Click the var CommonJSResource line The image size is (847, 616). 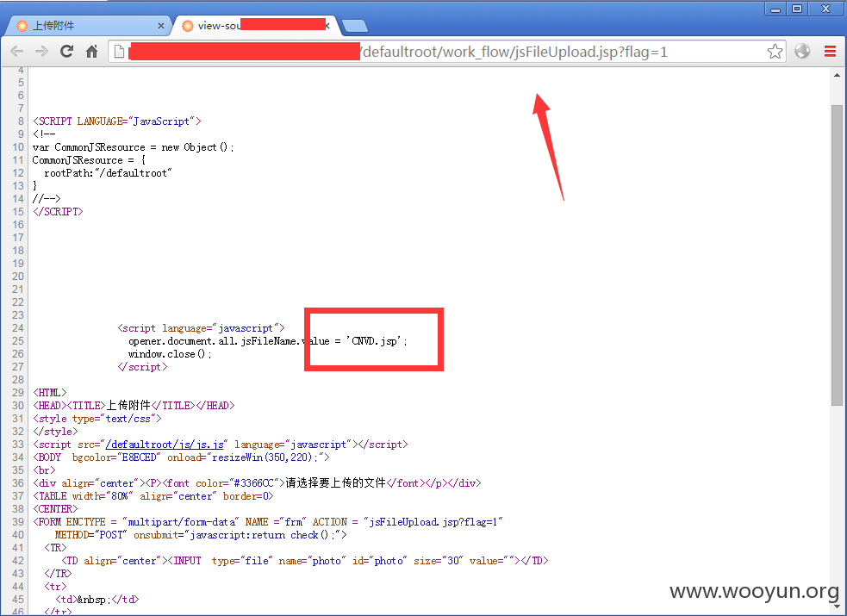[133, 146]
